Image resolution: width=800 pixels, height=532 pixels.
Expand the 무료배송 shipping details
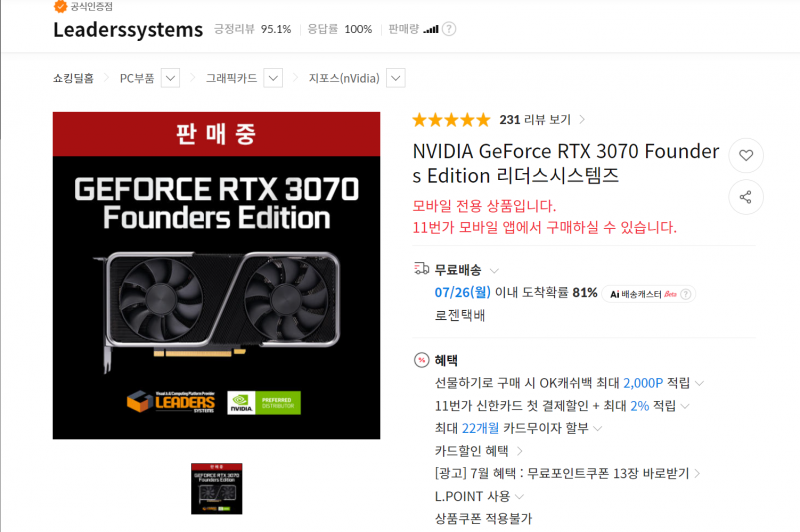click(494, 270)
